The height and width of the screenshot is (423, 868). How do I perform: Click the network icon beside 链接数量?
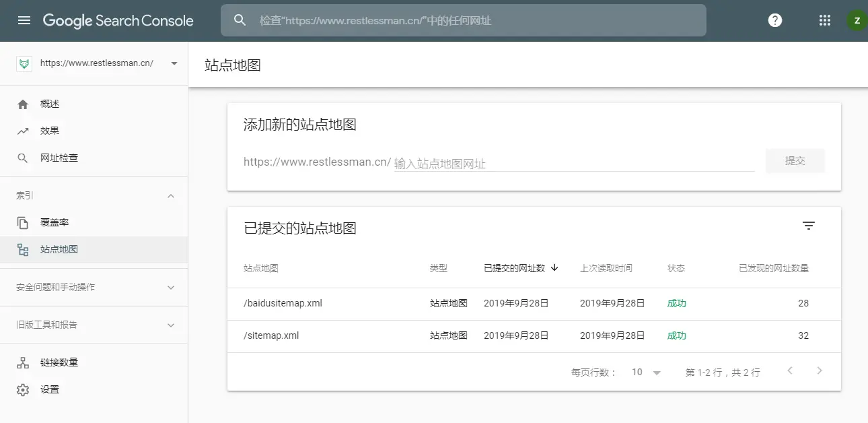[23, 363]
